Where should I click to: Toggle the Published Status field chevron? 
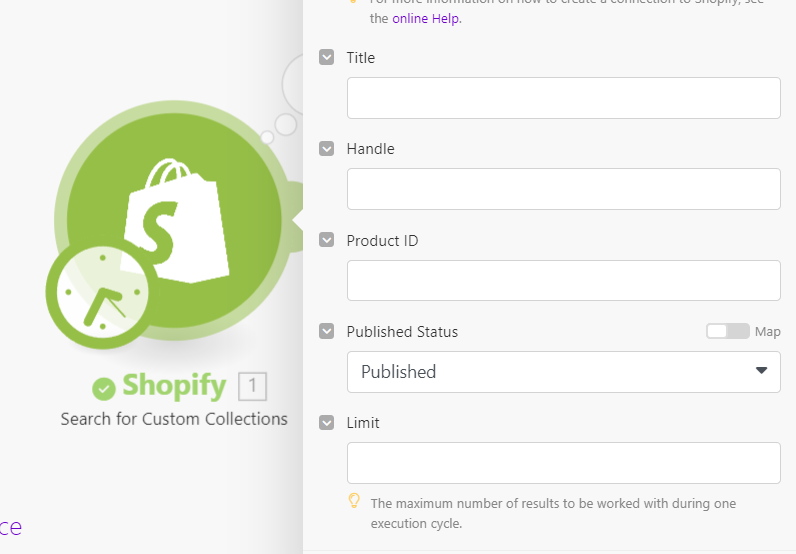coord(326,331)
